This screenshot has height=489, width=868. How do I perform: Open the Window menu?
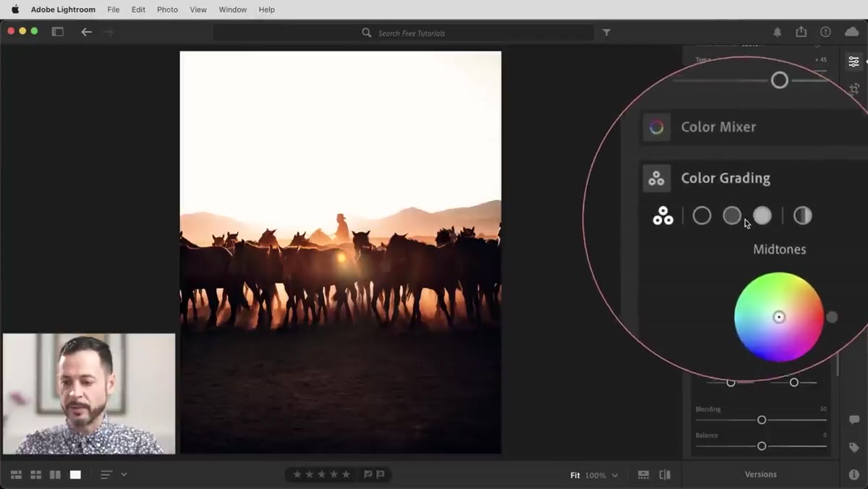click(233, 9)
